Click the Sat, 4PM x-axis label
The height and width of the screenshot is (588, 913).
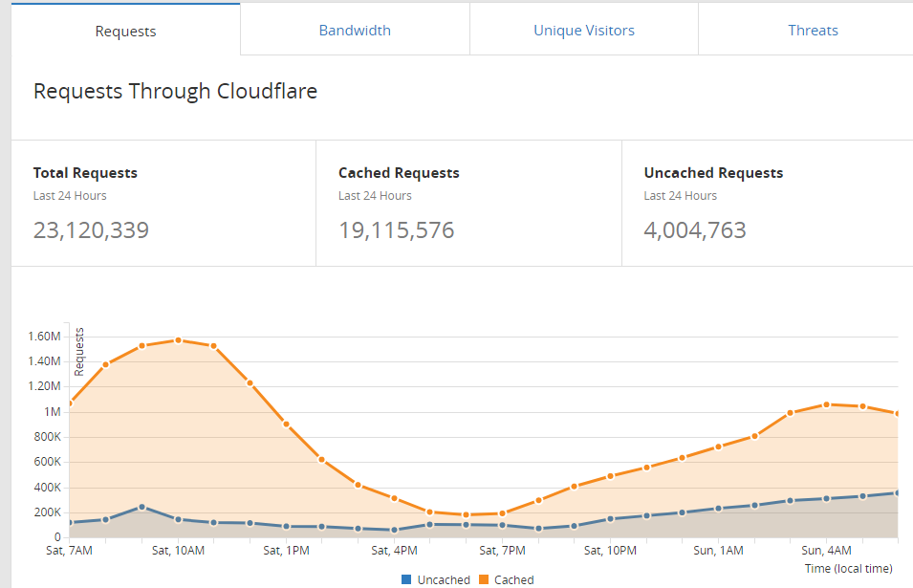click(394, 552)
